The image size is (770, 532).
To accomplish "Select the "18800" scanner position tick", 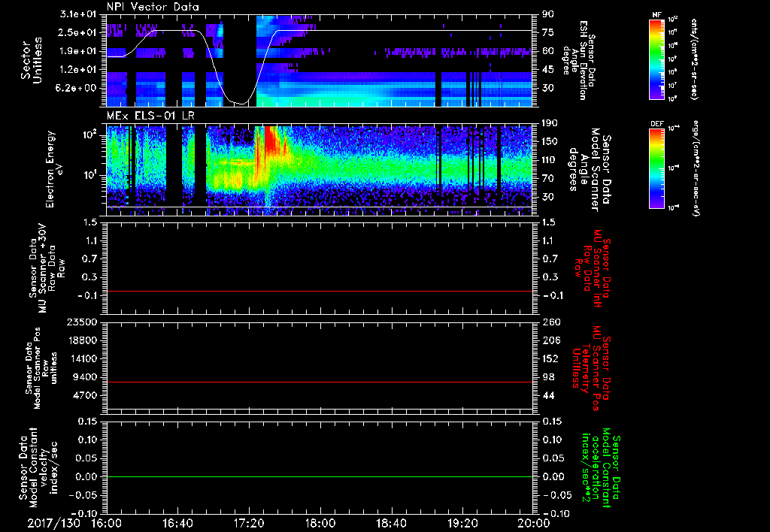I will tap(83, 340).
